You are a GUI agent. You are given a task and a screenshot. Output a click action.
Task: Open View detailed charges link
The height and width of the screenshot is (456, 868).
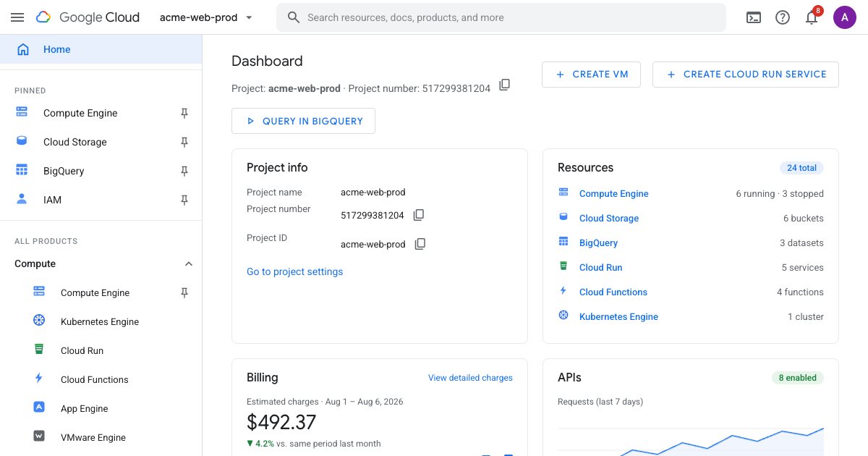click(x=470, y=378)
